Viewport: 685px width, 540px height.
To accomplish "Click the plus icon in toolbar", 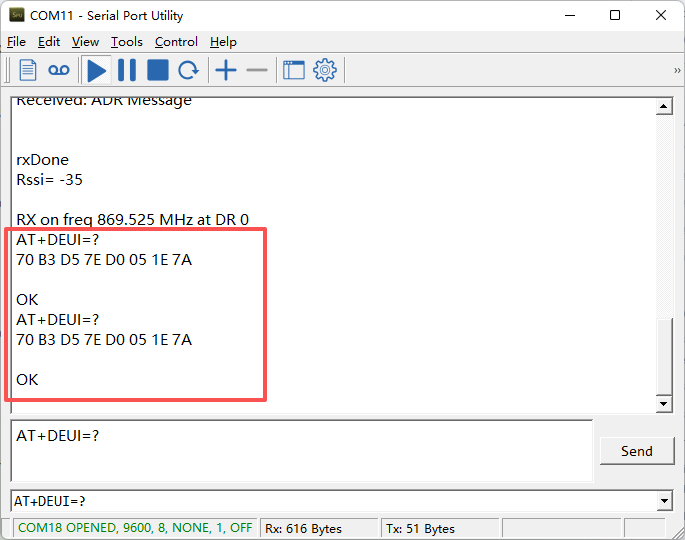I will pyautogui.click(x=226, y=70).
